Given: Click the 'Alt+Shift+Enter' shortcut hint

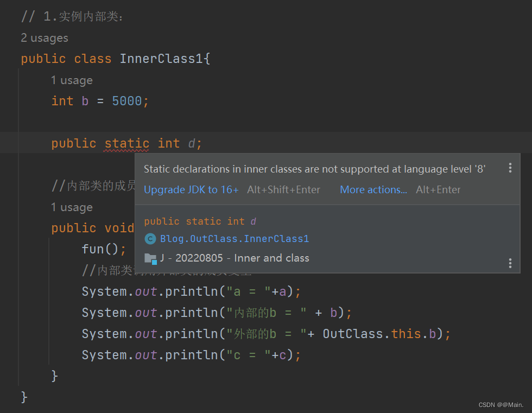Looking at the screenshot, I should pos(283,189).
